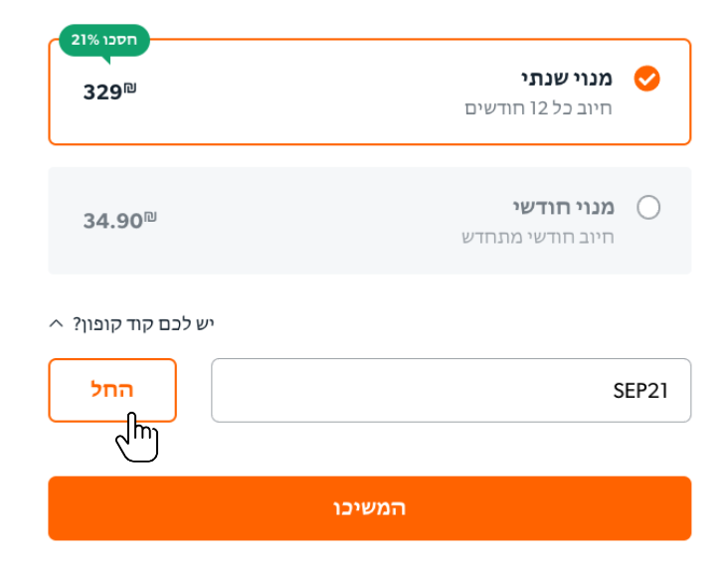The image size is (728, 567).
Task: Choose the orange-bordered annual plan card
Action: pyautogui.click(x=370, y=92)
